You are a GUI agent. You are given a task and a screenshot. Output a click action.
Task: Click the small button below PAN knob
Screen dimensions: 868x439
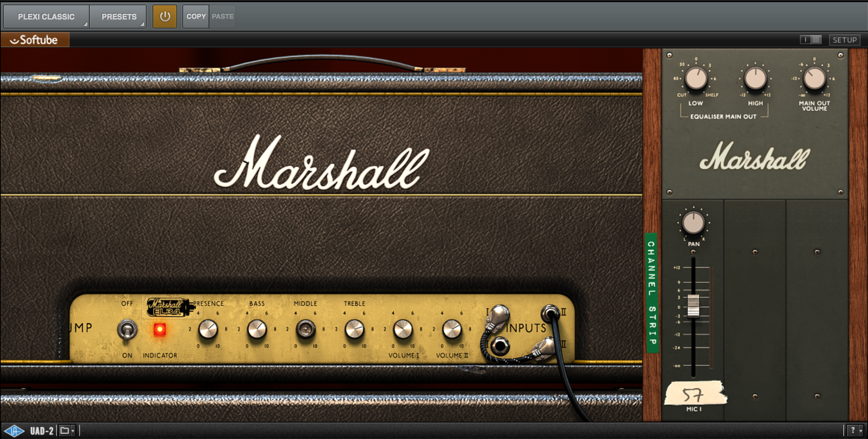coord(693,252)
